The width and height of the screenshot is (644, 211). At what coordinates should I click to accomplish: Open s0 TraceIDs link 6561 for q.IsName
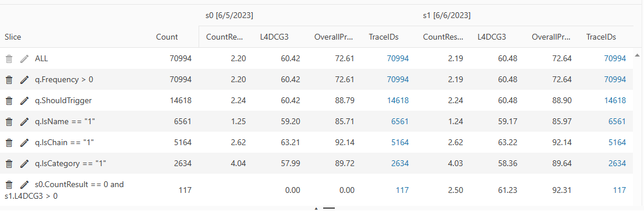coord(400,121)
